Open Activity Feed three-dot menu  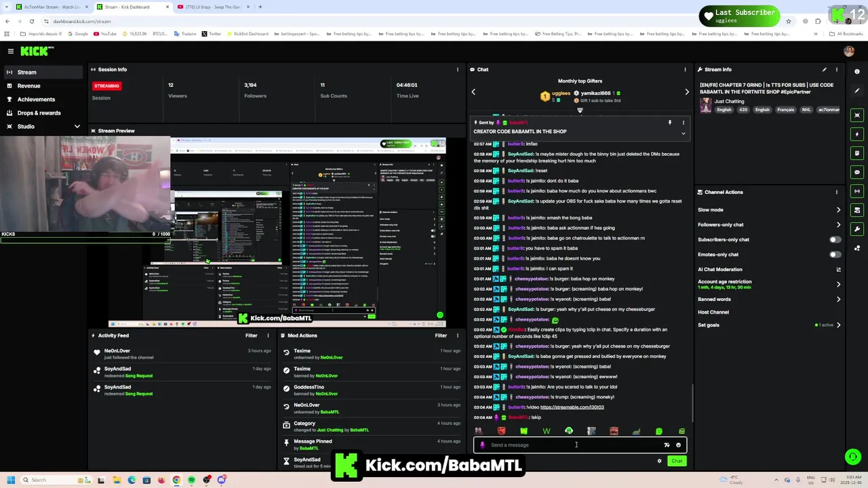click(268, 335)
